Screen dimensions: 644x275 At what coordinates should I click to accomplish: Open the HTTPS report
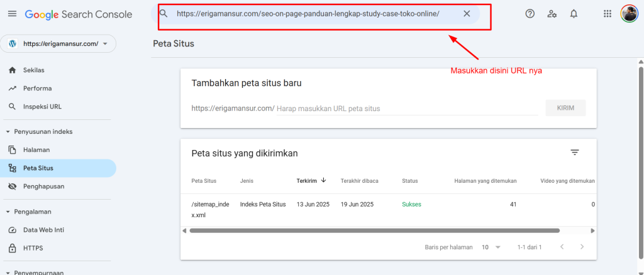(x=33, y=249)
